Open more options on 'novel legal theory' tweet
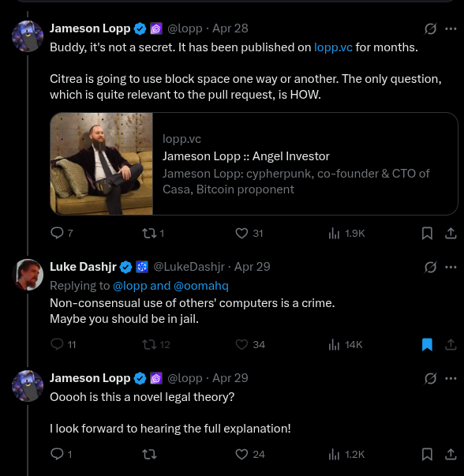Viewport: 464px width, 476px height. point(451,378)
